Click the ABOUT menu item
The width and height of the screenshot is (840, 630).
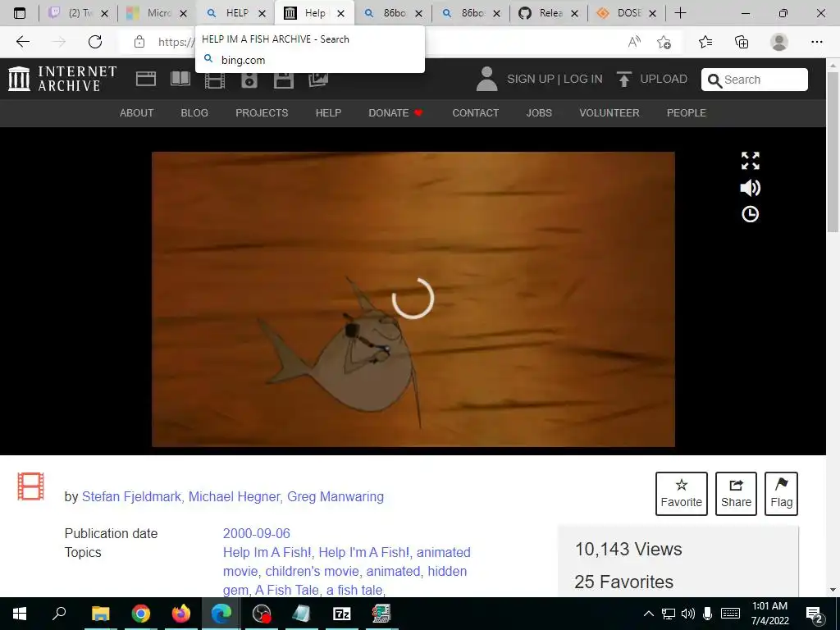pos(137,113)
